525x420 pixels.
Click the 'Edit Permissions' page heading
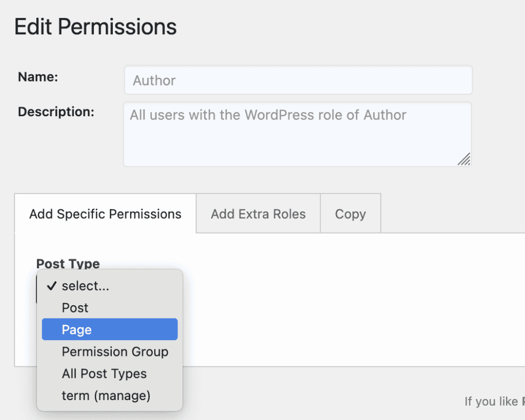pyautogui.click(x=95, y=27)
